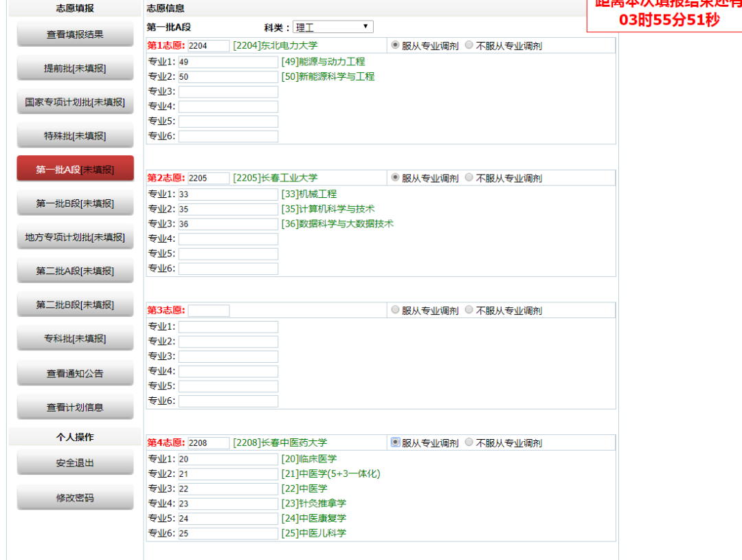This screenshot has height=560, width=742.
Task: Click the 修改密码 button
Action: pos(75,497)
